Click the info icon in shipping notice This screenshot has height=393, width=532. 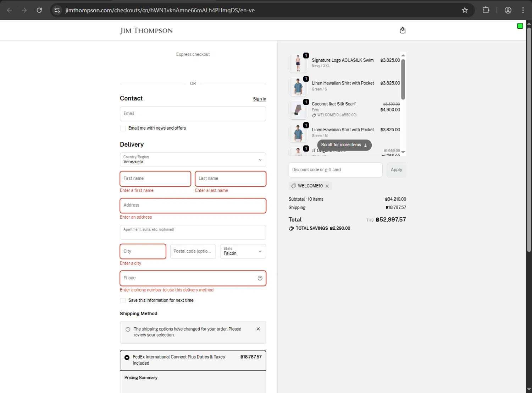128,329
